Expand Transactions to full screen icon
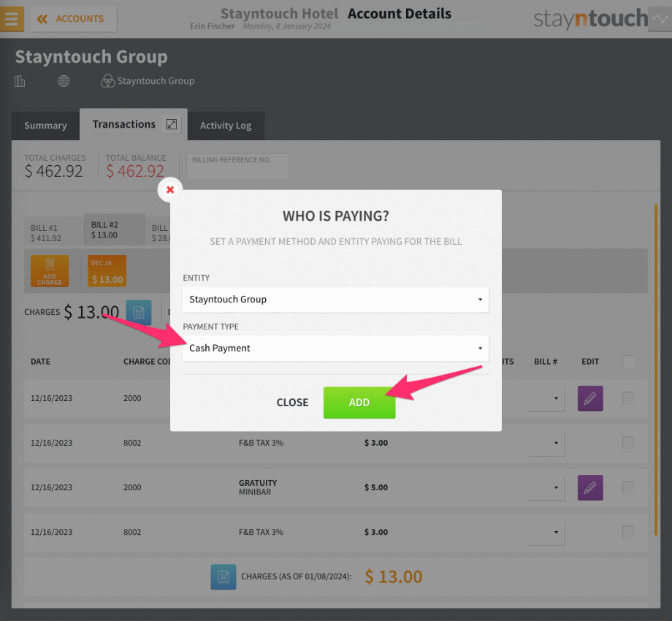This screenshot has height=621, width=672. tap(172, 124)
